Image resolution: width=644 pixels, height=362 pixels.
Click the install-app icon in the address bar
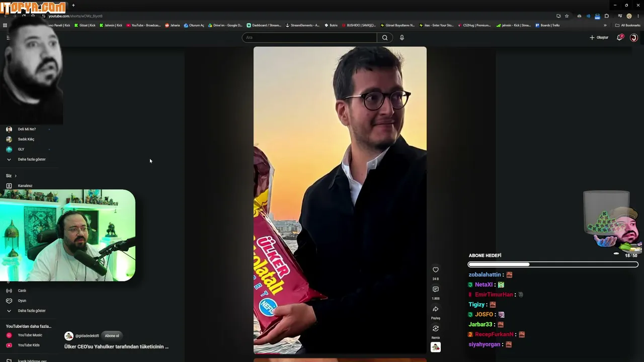point(558,16)
